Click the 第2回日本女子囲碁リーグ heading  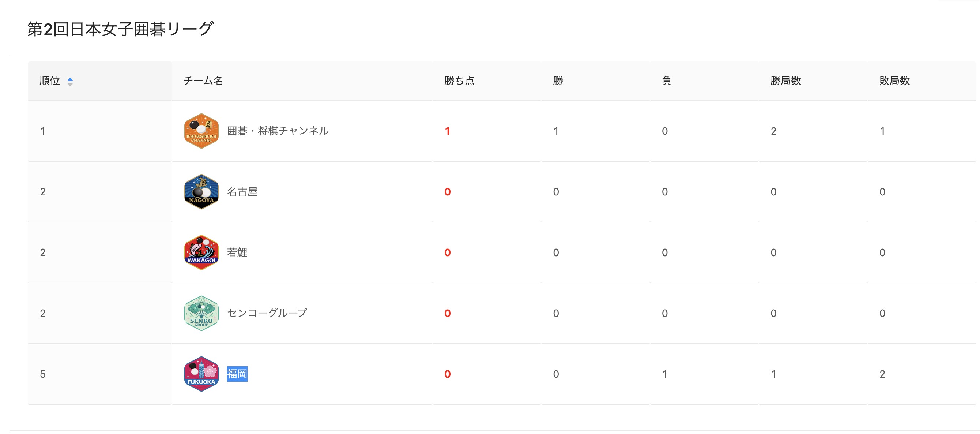click(120, 29)
